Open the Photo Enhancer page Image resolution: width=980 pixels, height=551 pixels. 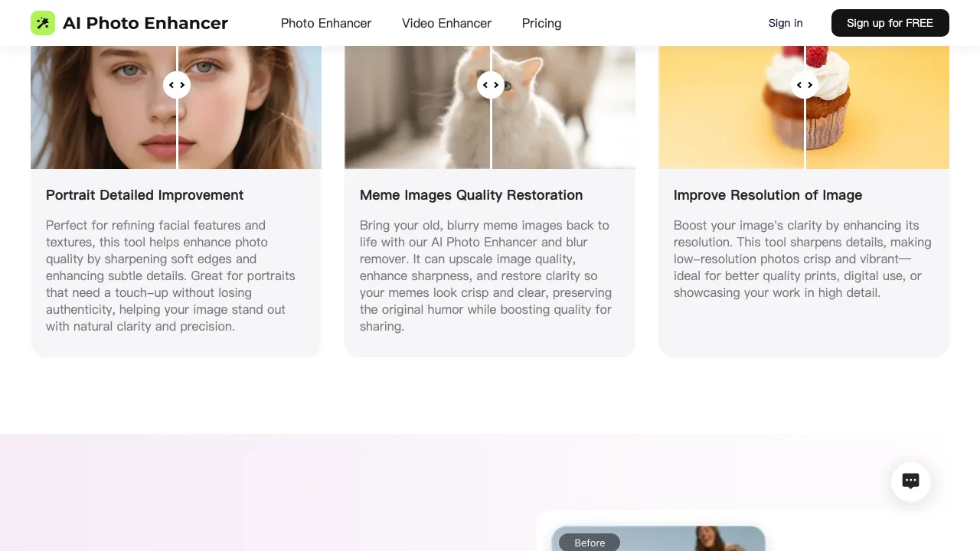pos(325,23)
